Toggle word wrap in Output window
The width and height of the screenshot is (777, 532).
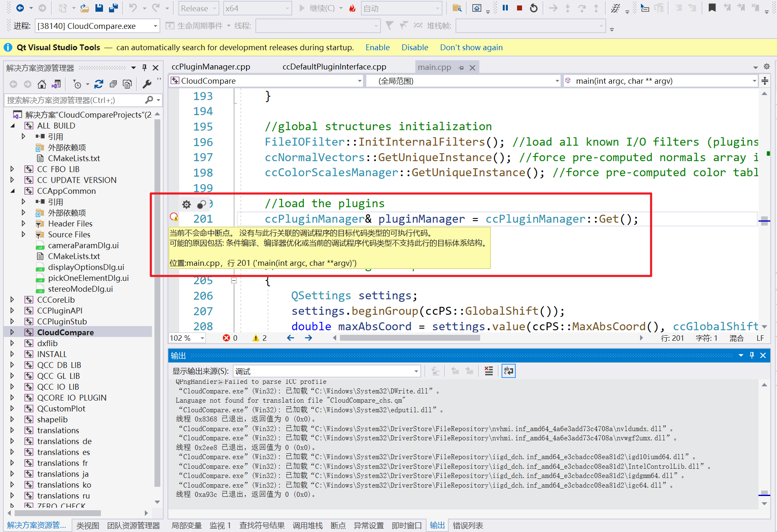point(509,371)
